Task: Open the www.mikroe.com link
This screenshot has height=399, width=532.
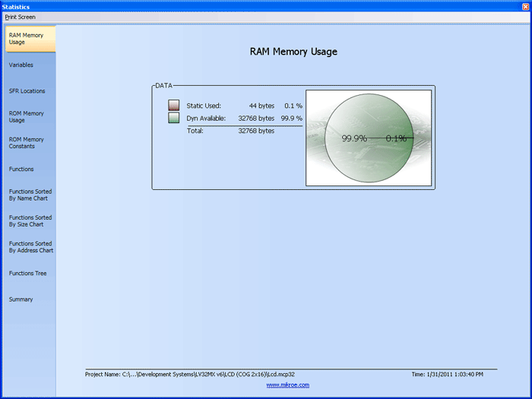Action: point(288,385)
